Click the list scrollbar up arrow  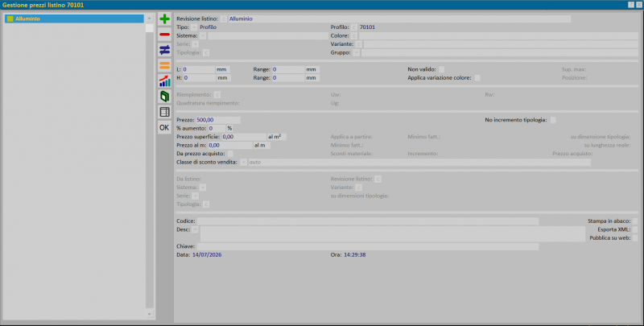pyautogui.click(x=150, y=19)
